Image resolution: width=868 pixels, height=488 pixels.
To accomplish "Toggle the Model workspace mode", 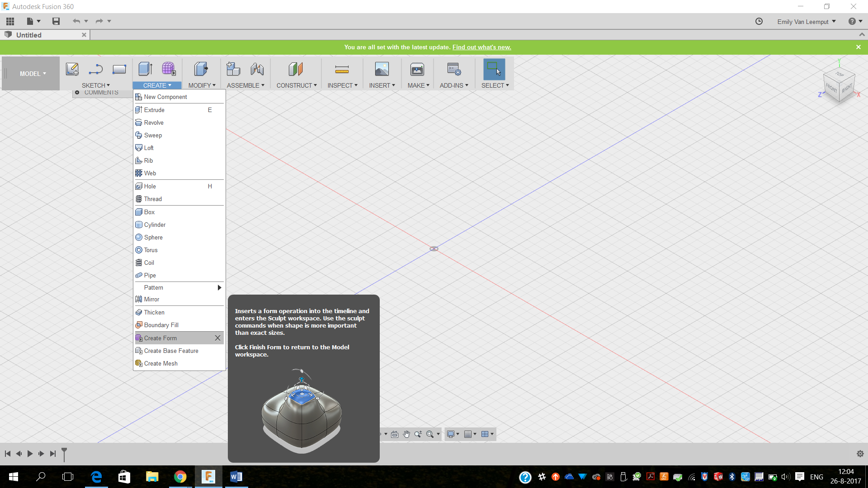I will point(33,73).
